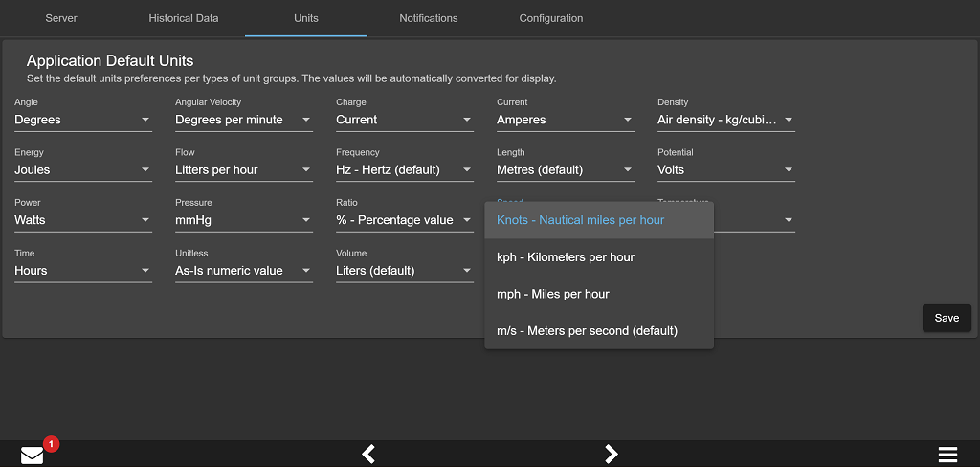Click the red notification badge
The height and width of the screenshot is (467, 980).
point(52,444)
